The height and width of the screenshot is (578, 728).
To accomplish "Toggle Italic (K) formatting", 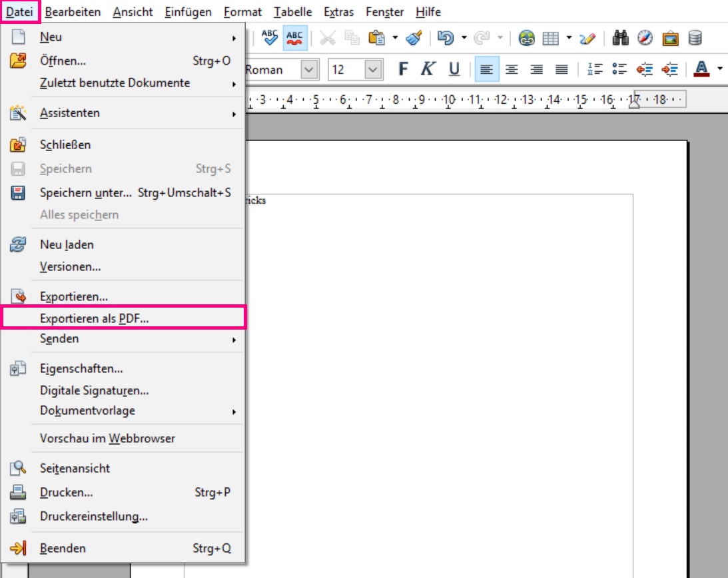I will tap(428, 69).
